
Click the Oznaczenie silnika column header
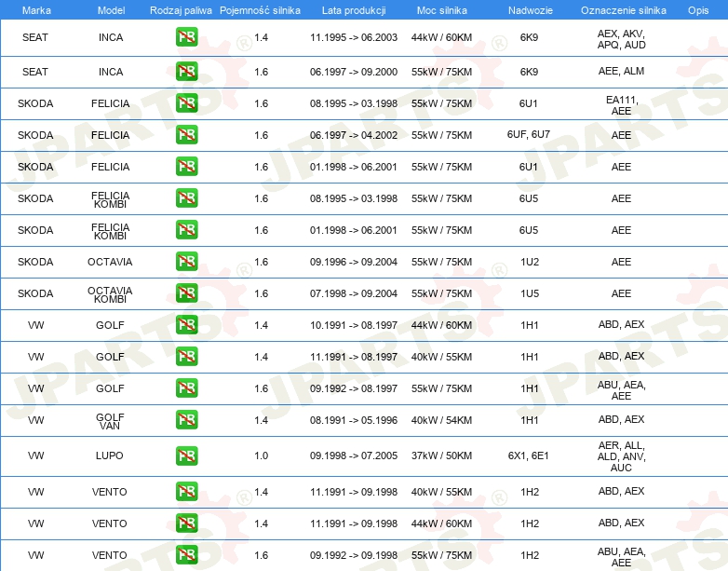pyautogui.click(x=624, y=10)
